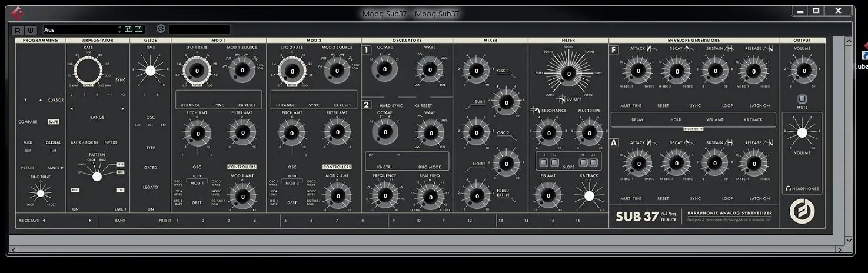Click the Read automation R button

(17, 30)
